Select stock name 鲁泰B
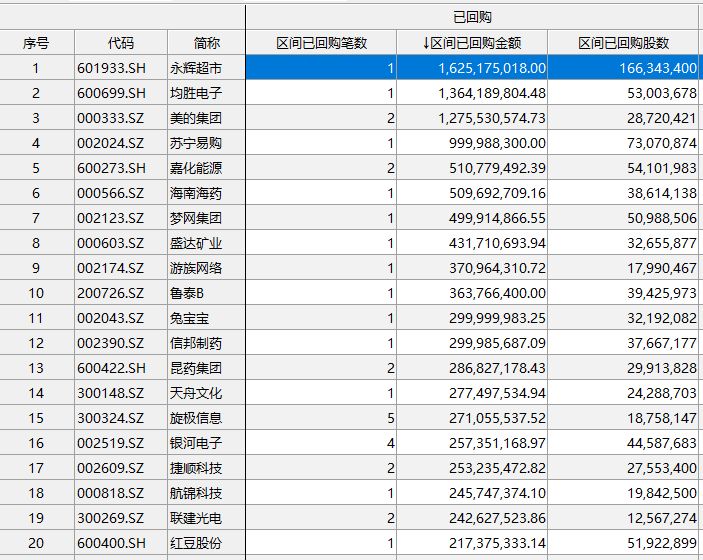Screen dimensions: 703x560 pos(187,293)
